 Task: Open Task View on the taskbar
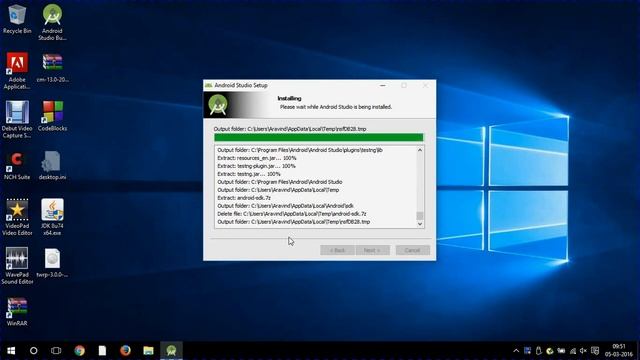coord(56,351)
